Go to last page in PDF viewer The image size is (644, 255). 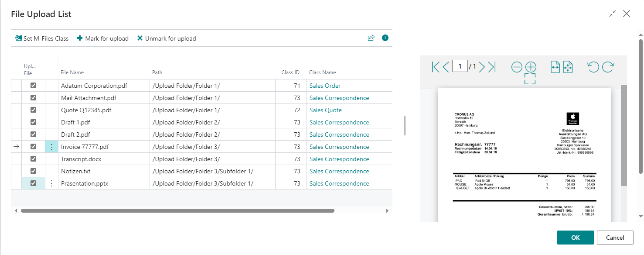coord(492,67)
